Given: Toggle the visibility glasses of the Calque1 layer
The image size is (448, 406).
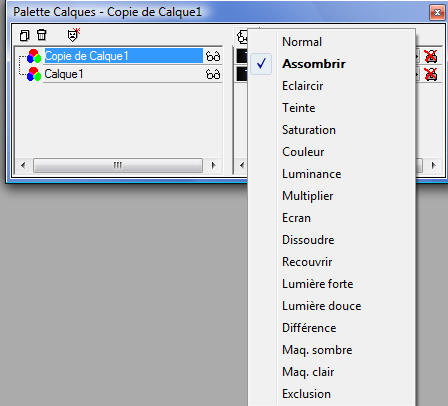Looking at the screenshot, I should pyautogui.click(x=213, y=74).
